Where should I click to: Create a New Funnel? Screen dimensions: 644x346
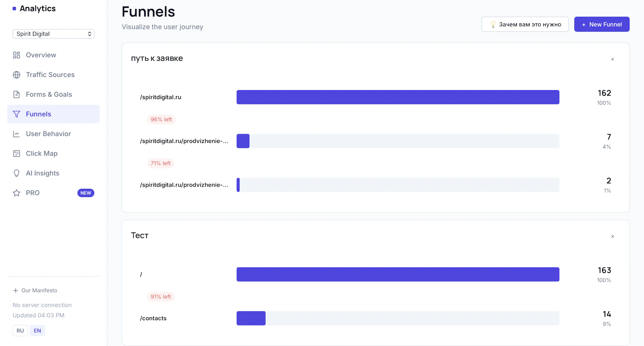point(602,25)
